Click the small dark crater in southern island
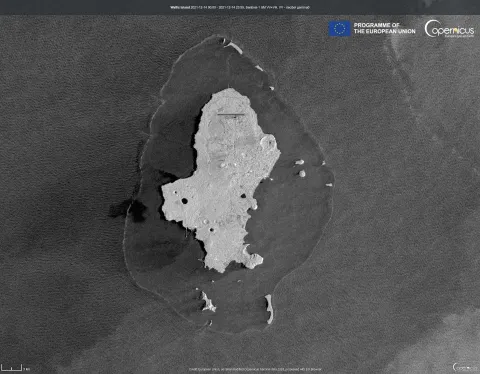The image size is (480, 374). click(x=211, y=230)
